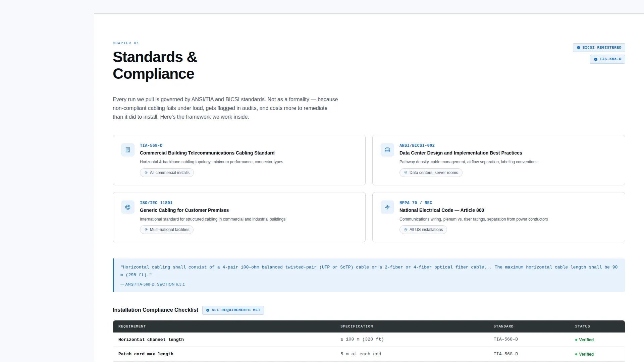Screen dimensions: 644x362
Task: Click the building icon on TIA-568-D card
Action: [x=128, y=150]
